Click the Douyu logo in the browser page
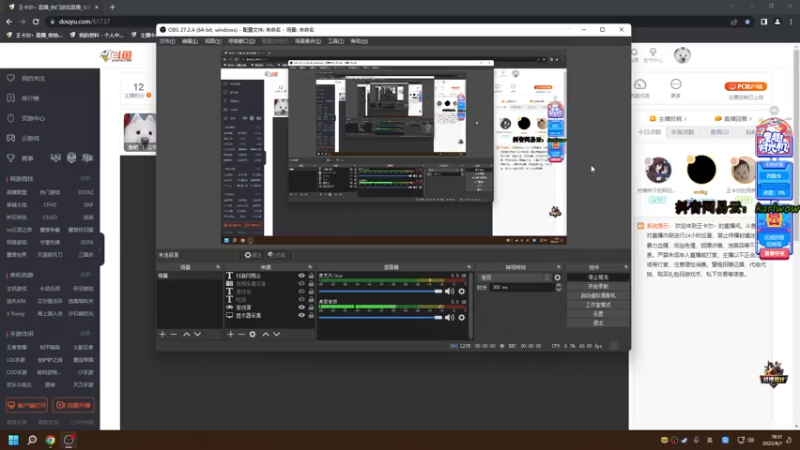The image size is (800, 450). click(116, 56)
